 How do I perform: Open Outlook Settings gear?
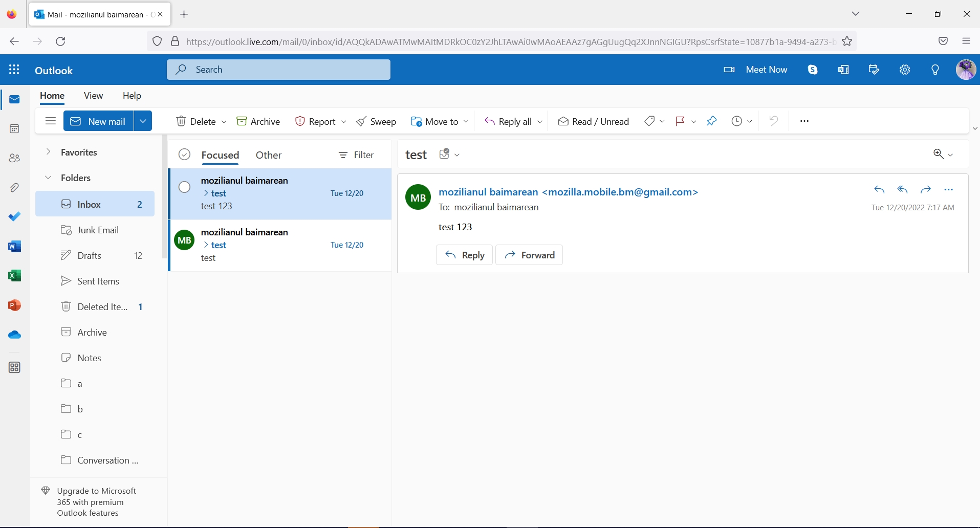tap(905, 70)
